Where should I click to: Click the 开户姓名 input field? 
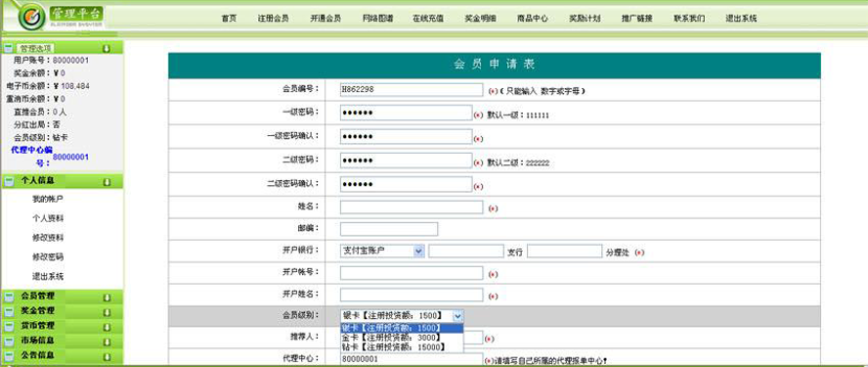tap(412, 295)
